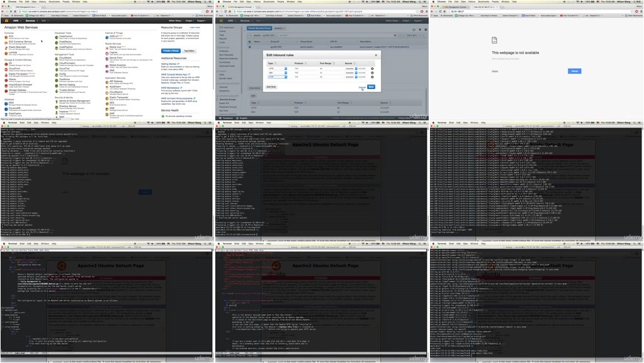Click the Create Security Group button
This screenshot has width=644, height=363.
click(259, 28)
